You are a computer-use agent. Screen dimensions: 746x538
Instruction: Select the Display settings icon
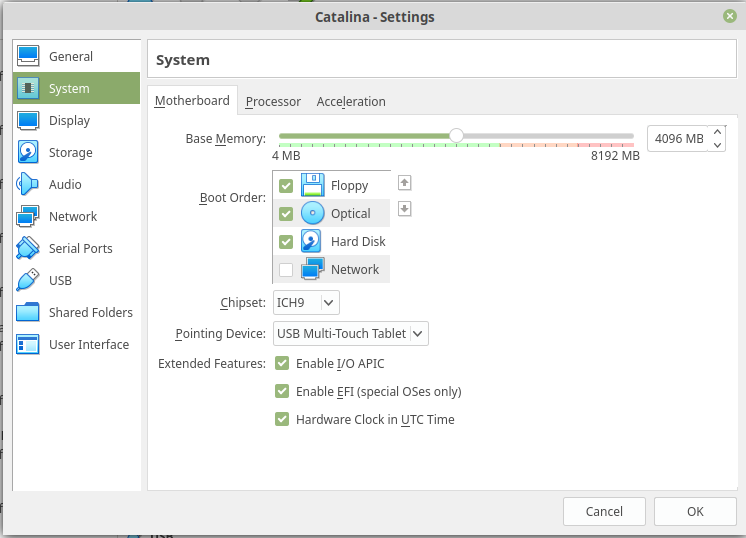pyautogui.click(x=28, y=121)
